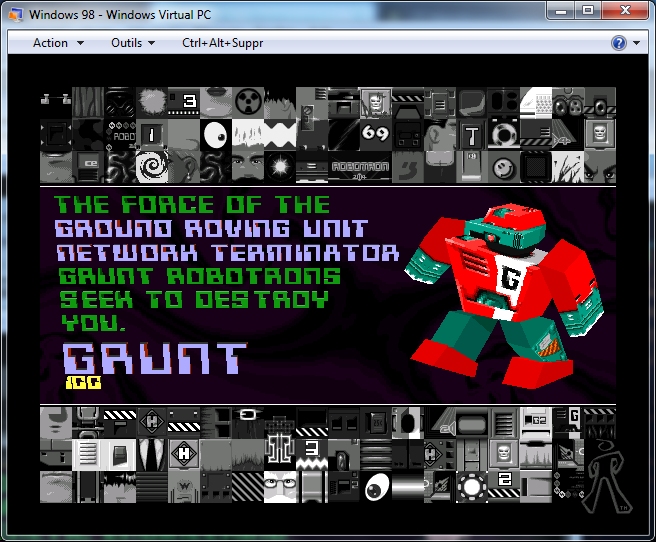The image size is (656, 542).
Task: Click the large GRUNT title text
Action: click(x=154, y=358)
